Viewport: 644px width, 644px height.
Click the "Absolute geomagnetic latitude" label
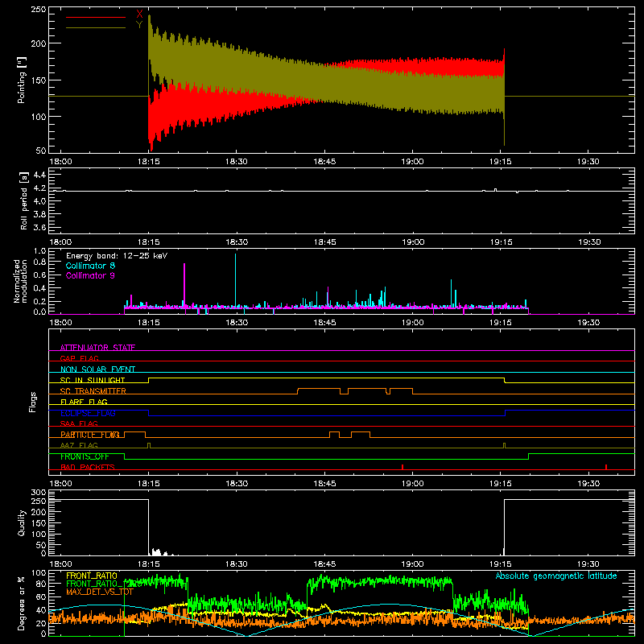[x=556, y=576]
